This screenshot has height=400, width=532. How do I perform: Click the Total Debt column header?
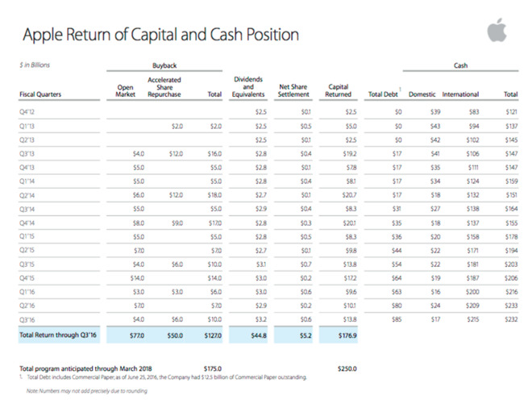click(383, 94)
